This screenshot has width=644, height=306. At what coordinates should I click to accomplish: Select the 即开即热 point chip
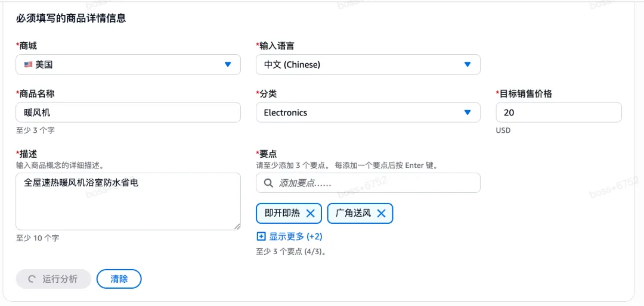[290, 213]
